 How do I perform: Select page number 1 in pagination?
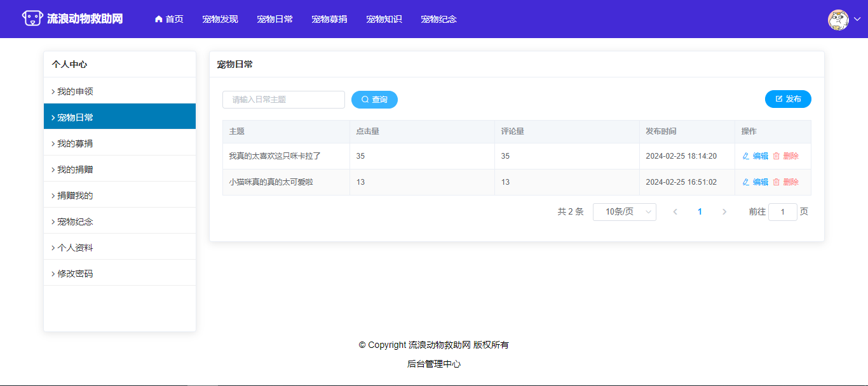tap(700, 212)
